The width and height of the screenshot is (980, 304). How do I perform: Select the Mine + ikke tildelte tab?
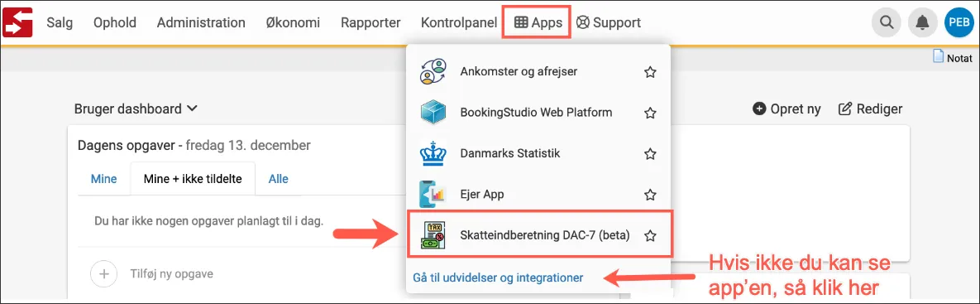(x=193, y=179)
